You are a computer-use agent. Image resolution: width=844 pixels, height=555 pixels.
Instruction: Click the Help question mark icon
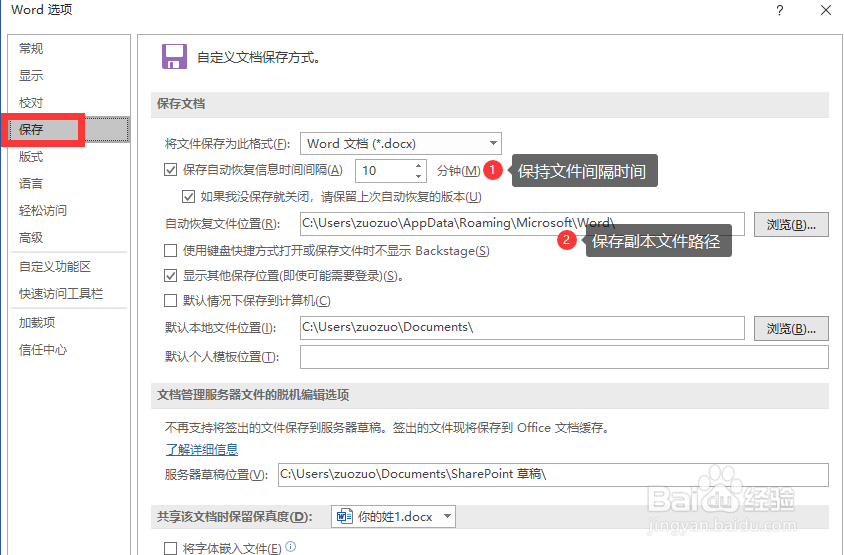tap(779, 10)
